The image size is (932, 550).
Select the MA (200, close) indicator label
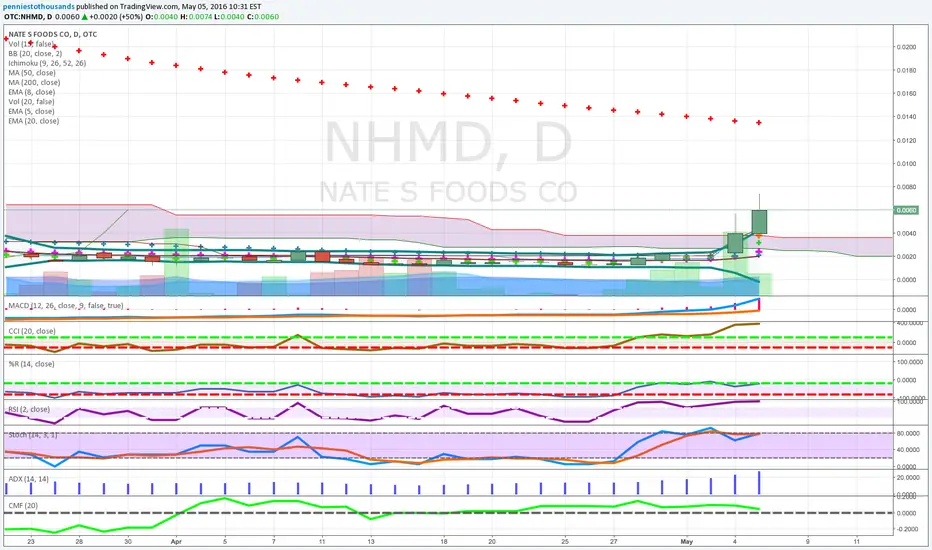(34, 82)
